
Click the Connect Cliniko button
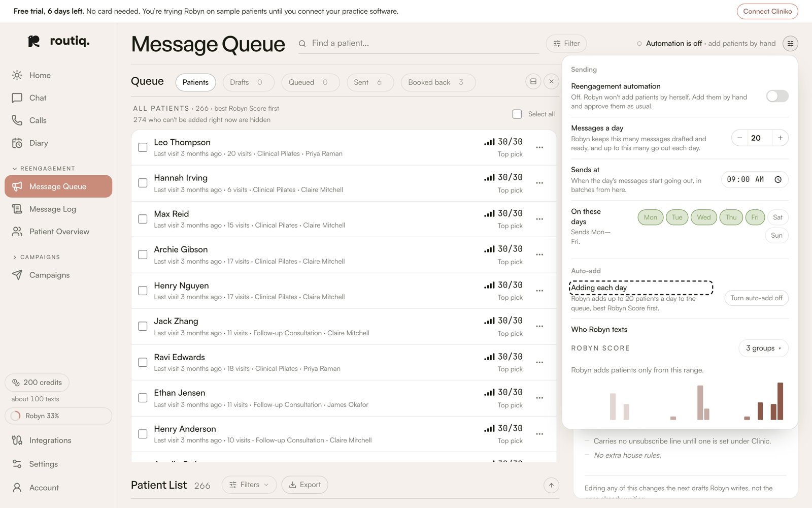(x=767, y=11)
